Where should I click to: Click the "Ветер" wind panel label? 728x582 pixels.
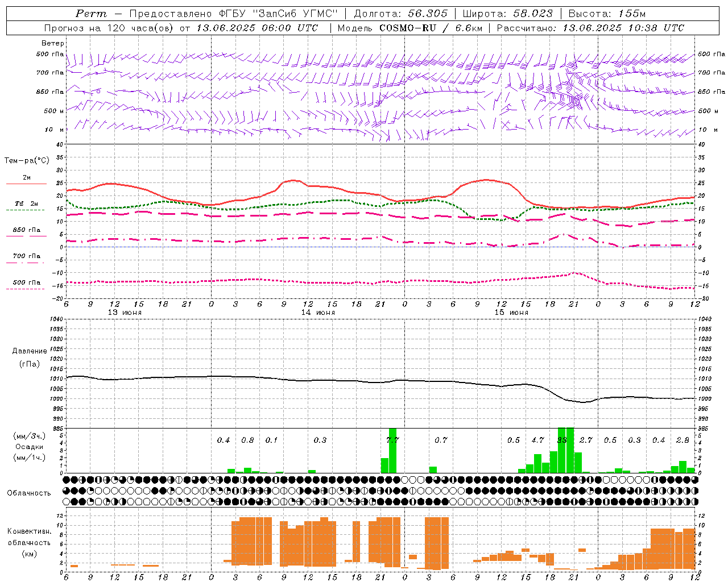click(x=53, y=43)
